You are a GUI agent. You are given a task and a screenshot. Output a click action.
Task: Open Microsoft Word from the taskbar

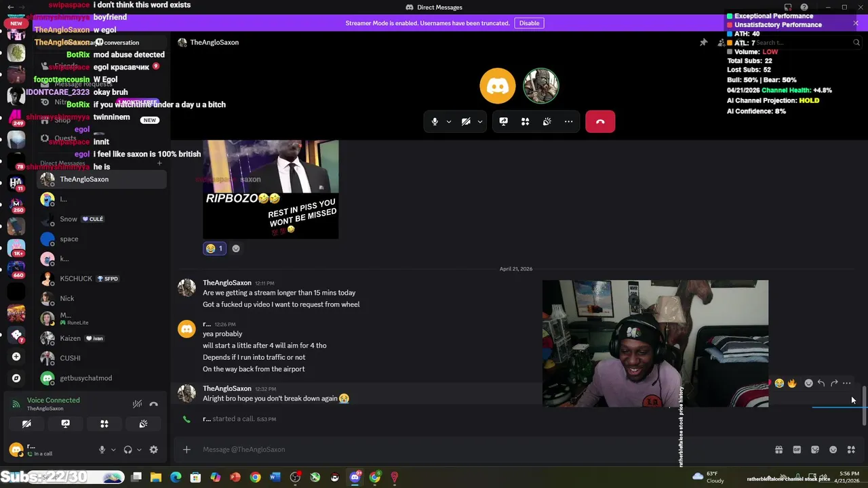tap(275, 477)
